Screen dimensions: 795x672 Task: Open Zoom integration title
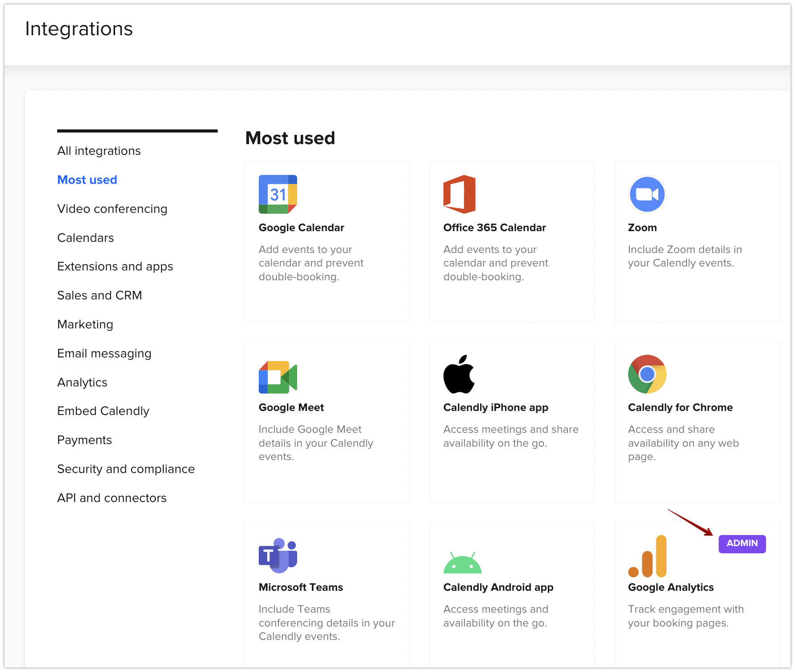click(x=642, y=228)
